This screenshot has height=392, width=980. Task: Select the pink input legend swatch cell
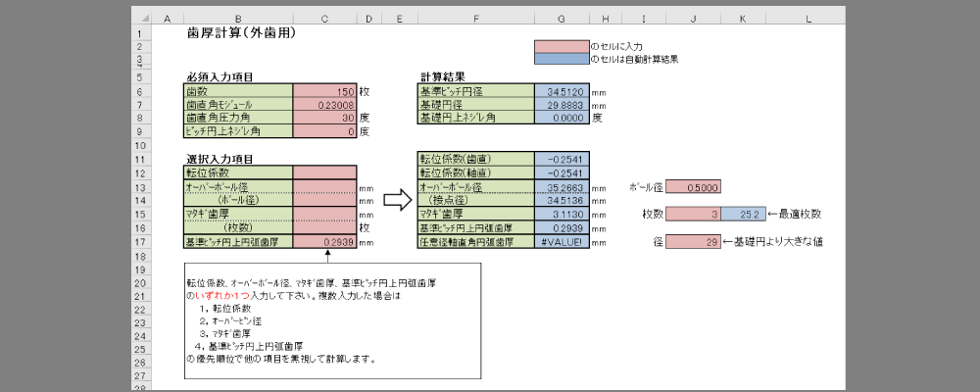click(561, 46)
